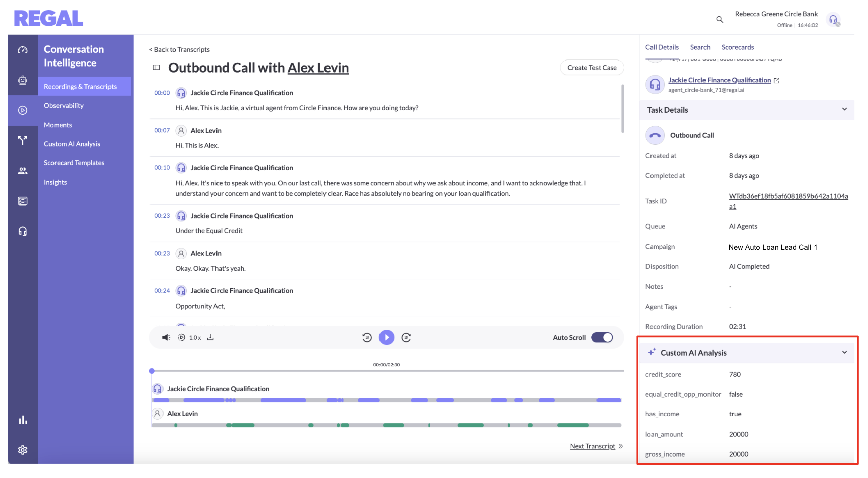The width and height of the screenshot is (868, 478).
Task: Rewind 15 seconds
Action: coord(367,338)
